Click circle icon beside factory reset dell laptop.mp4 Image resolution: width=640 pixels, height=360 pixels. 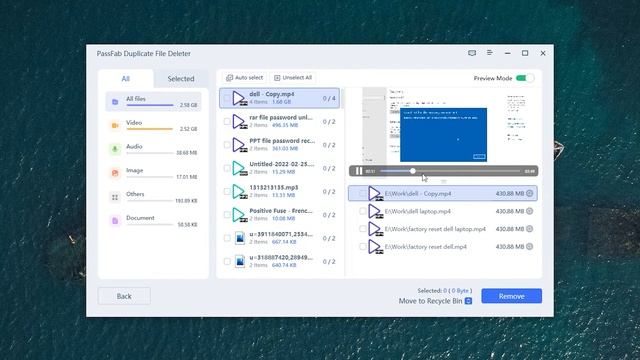(529, 229)
